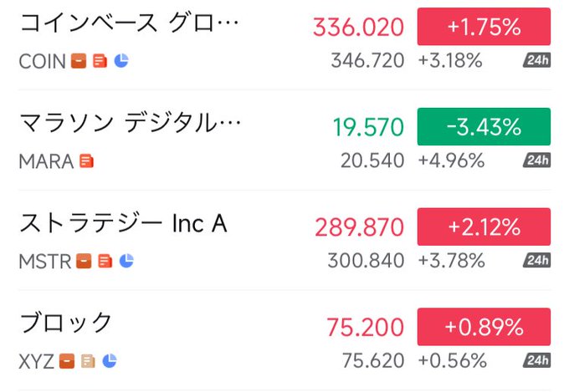Toggle the +0.89% change badge for XYZ
This screenshot has width=569, height=392.
(484, 327)
